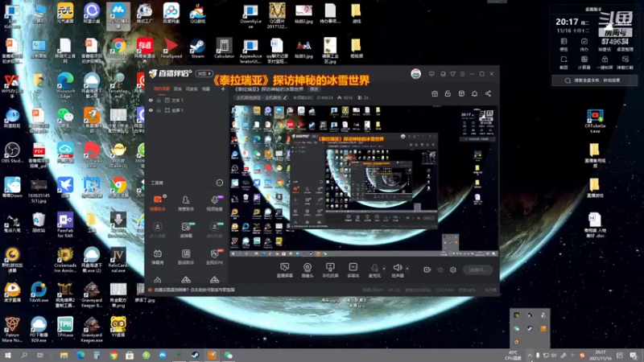Toggle visibility of 文本 1 source
644x362 pixels.
[151, 100]
